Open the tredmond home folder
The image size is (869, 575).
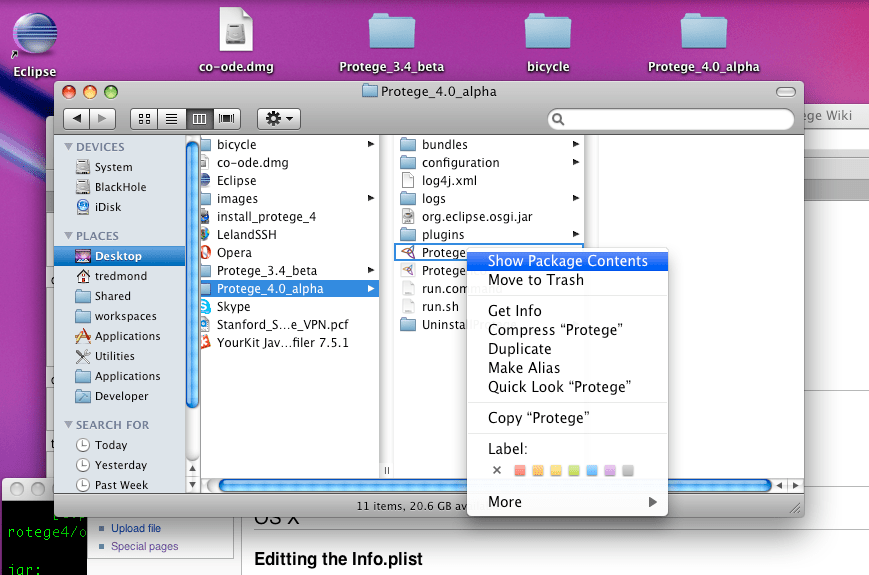coord(119,276)
